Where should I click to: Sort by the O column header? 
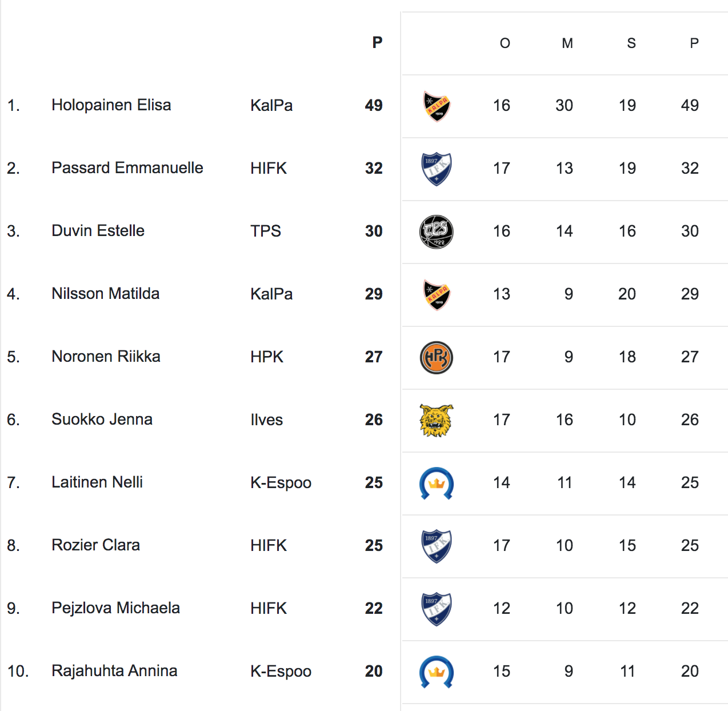point(505,43)
